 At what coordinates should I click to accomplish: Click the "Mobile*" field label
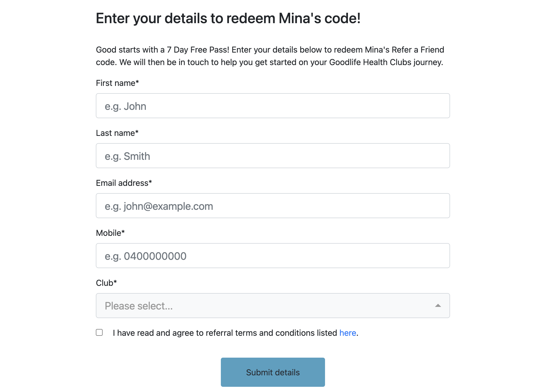[x=110, y=233]
